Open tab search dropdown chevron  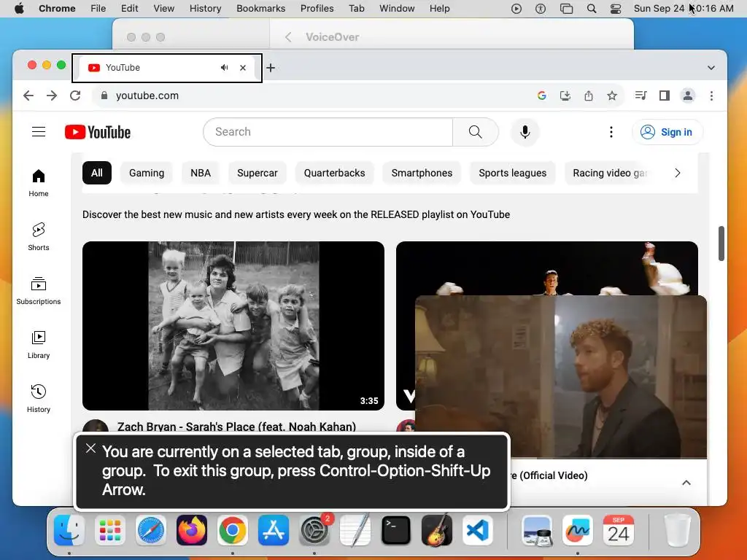coord(711,68)
